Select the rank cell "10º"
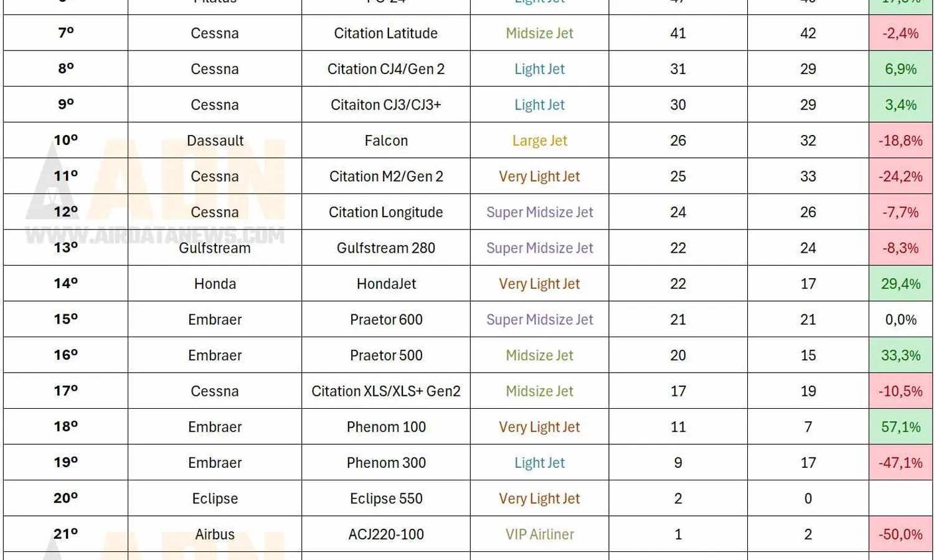Screen dimensions: 934x560 click(65, 141)
